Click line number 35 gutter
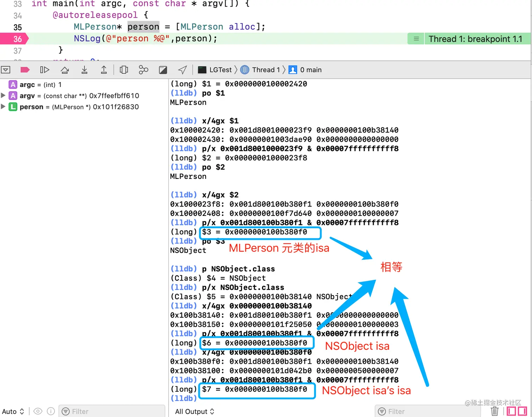The image size is (532, 417). (x=18, y=27)
